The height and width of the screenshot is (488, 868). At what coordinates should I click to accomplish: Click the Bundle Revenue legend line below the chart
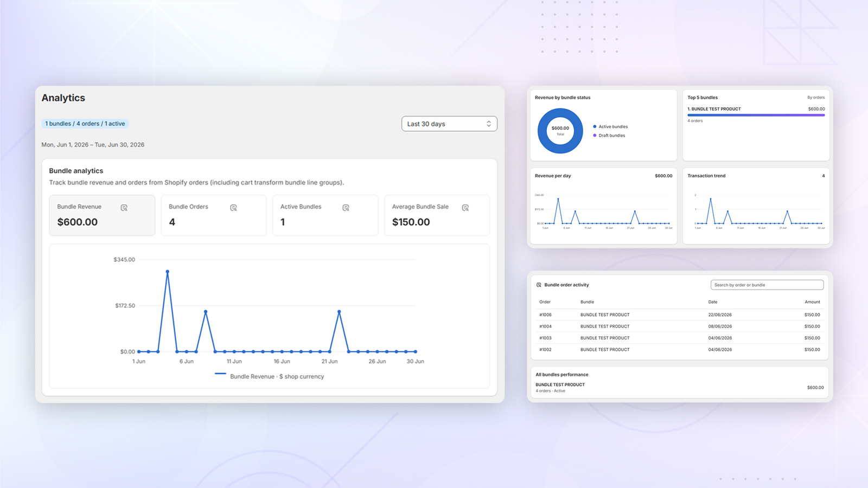click(x=220, y=374)
